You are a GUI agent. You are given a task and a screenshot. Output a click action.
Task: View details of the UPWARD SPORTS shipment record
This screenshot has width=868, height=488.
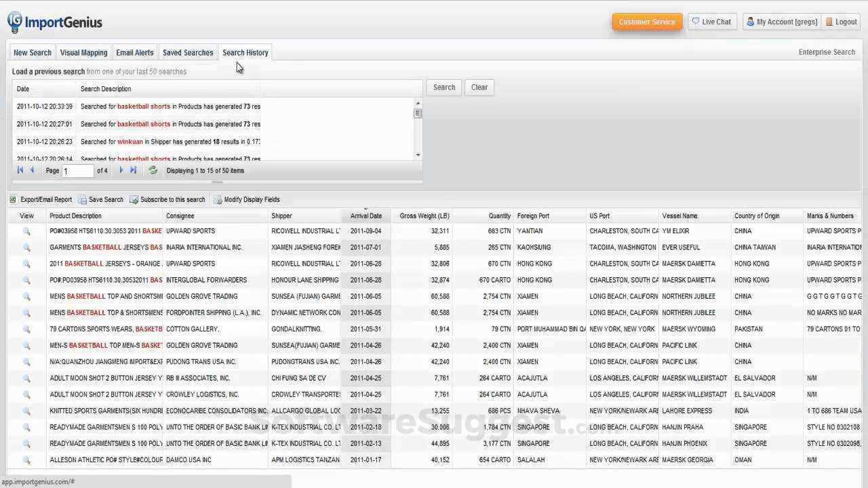point(26,231)
